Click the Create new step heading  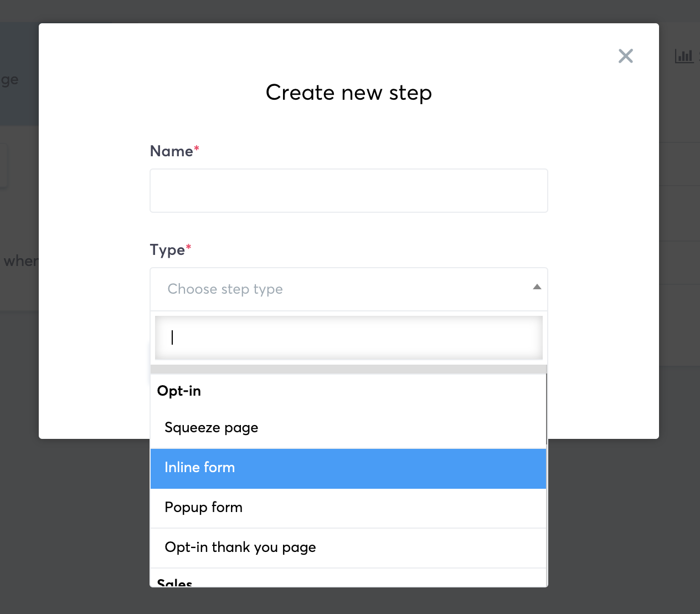349,93
